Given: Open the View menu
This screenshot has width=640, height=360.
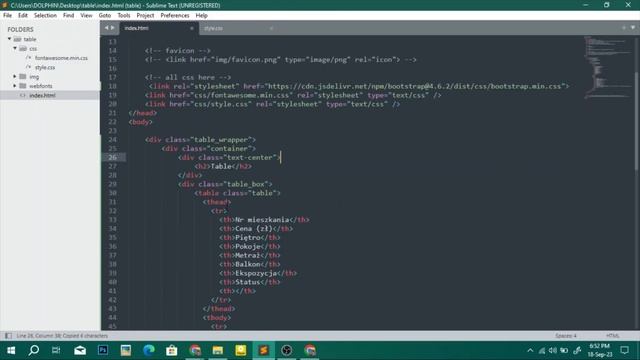Looking at the screenshot, I should 86,16.
